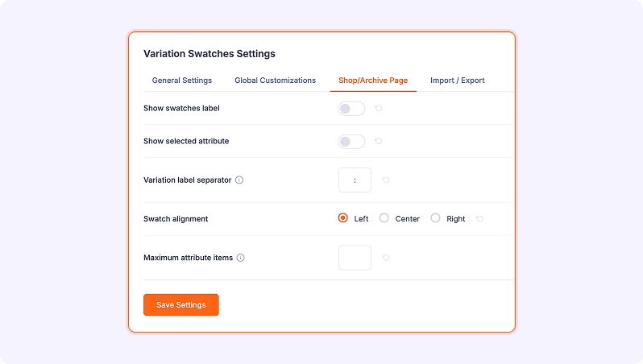Focus the Variation label separator input
This screenshot has width=643, height=364.
click(355, 180)
